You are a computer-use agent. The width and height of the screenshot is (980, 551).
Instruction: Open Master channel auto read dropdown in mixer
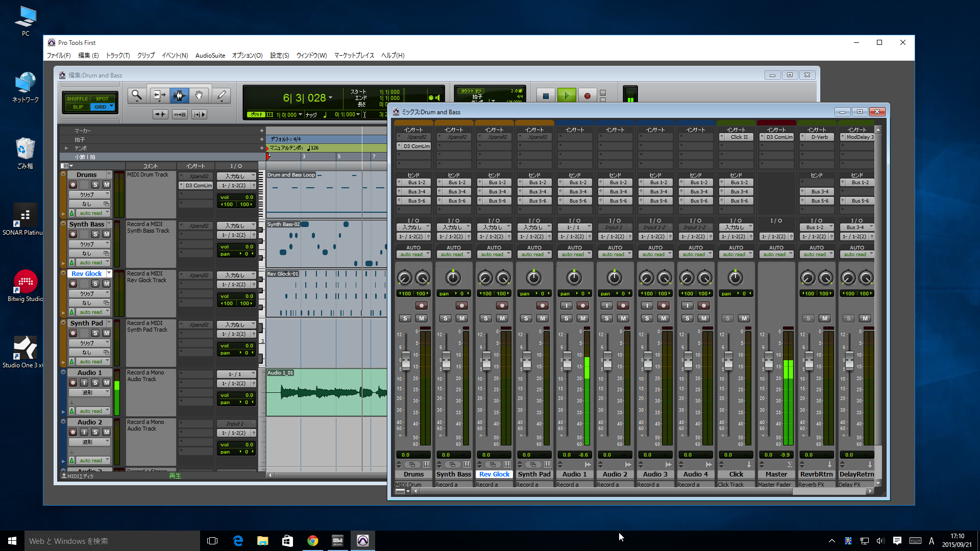pyautogui.click(x=776, y=255)
